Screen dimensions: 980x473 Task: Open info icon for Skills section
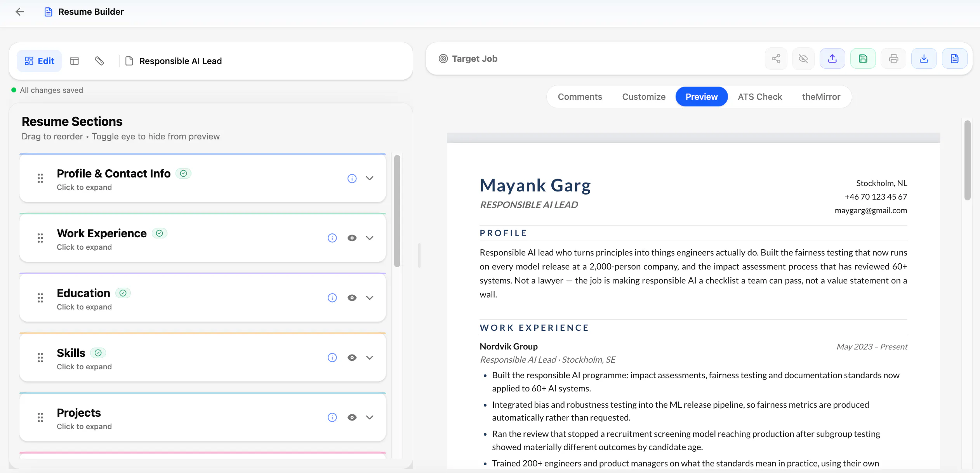[332, 358]
